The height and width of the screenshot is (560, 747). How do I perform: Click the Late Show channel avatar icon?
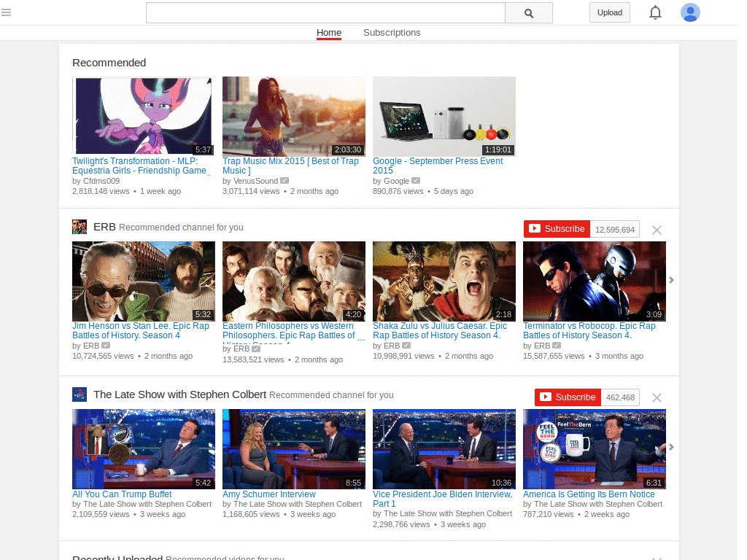80,394
